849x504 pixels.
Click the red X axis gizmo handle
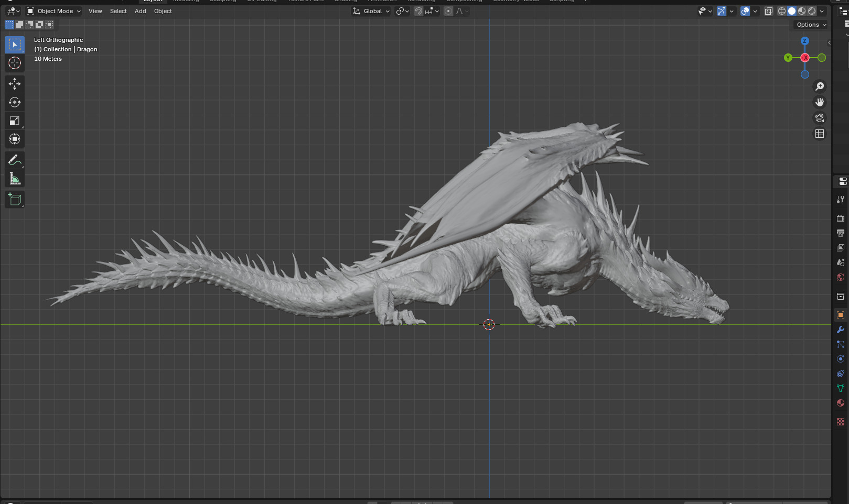(x=805, y=58)
